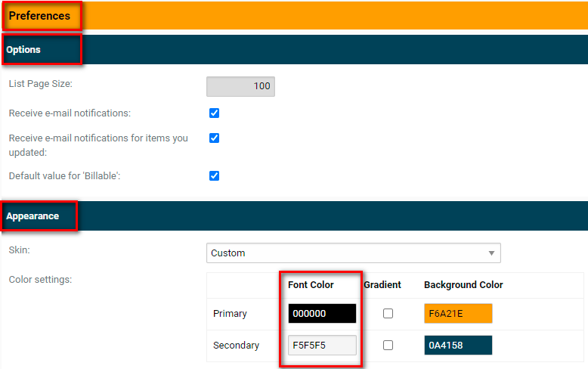The image size is (588, 369).
Task: Click the Font Color column header
Action: [x=311, y=284]
